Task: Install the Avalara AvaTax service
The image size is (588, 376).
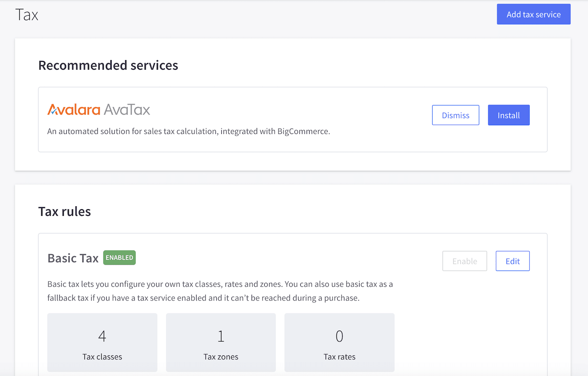Action: 509,115
